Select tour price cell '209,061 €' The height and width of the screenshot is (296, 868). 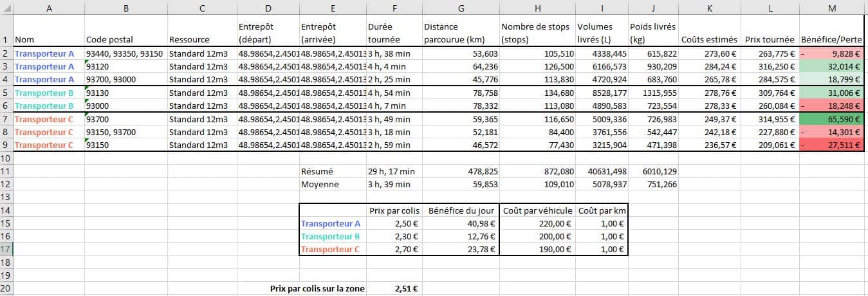[x=770, y=145]
